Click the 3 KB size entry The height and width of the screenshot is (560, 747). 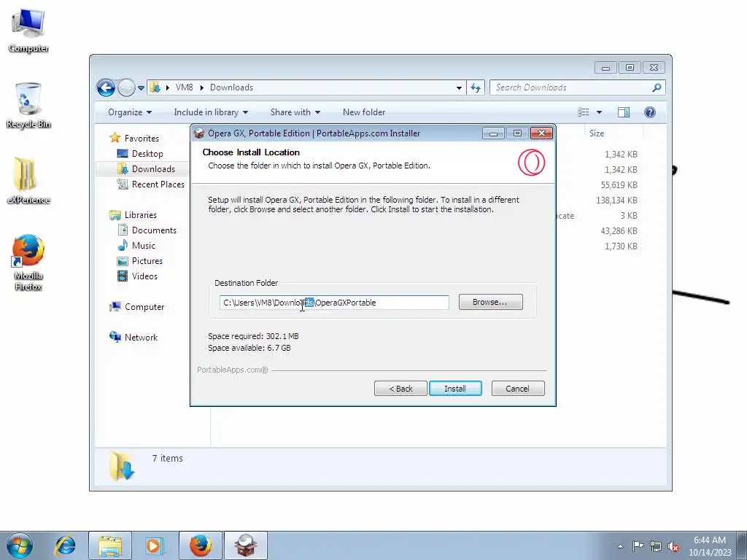click(x=629, y=216)
